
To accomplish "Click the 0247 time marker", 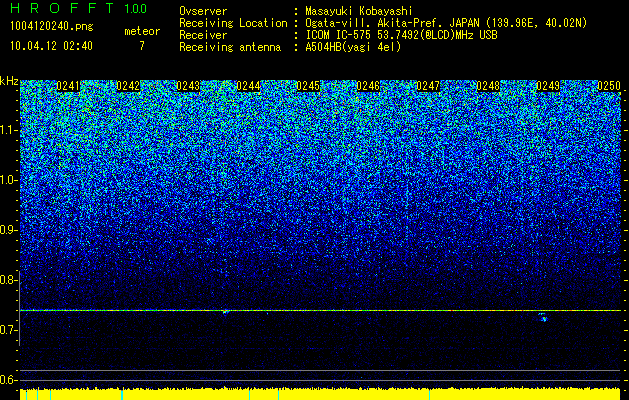I will [x=428, y=86].
